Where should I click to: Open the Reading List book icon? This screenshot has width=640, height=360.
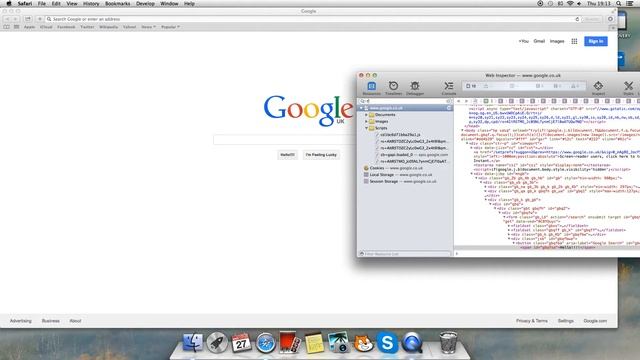[7, 27]
